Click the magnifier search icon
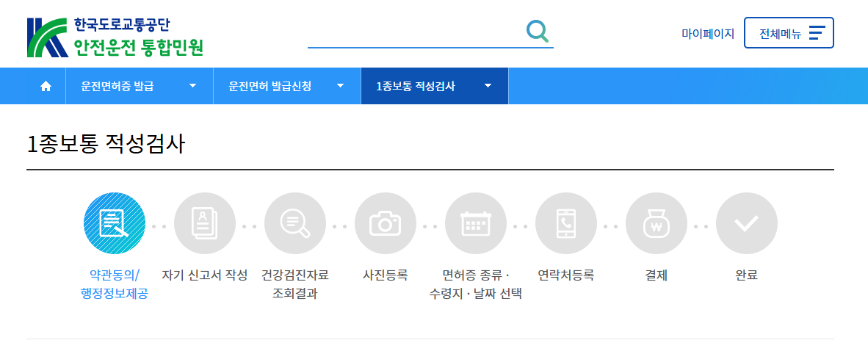 [x=537, y=31]
